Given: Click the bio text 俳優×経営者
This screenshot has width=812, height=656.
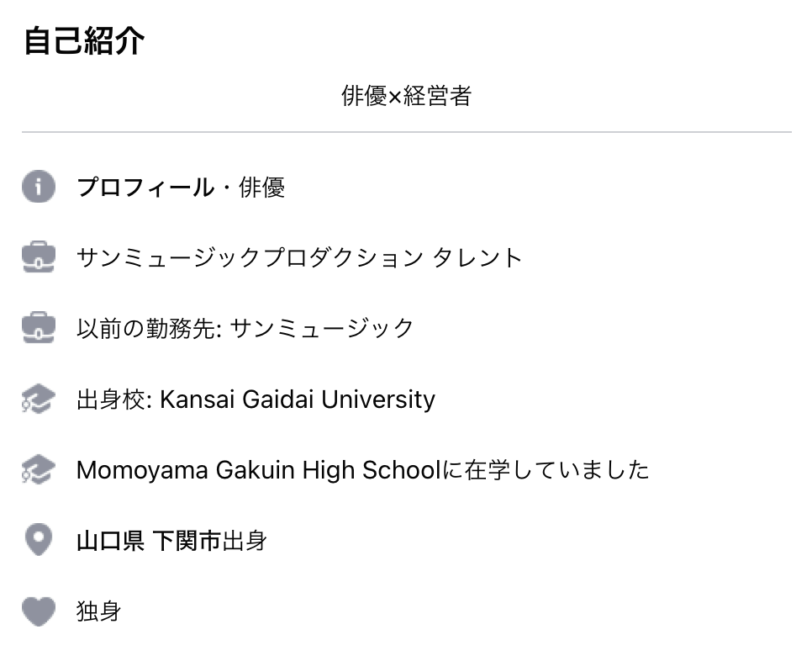Looking at the screenshot, I should 407,96.
